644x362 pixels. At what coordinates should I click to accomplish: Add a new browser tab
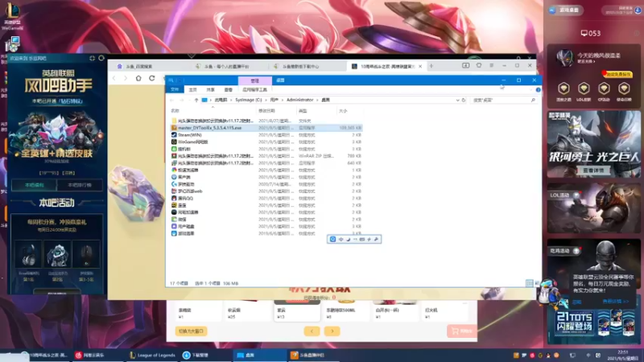coord(431,66)
